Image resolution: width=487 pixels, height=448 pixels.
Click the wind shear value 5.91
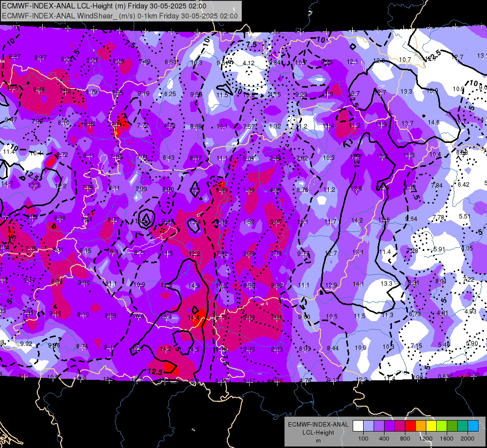tap(439, 249)
